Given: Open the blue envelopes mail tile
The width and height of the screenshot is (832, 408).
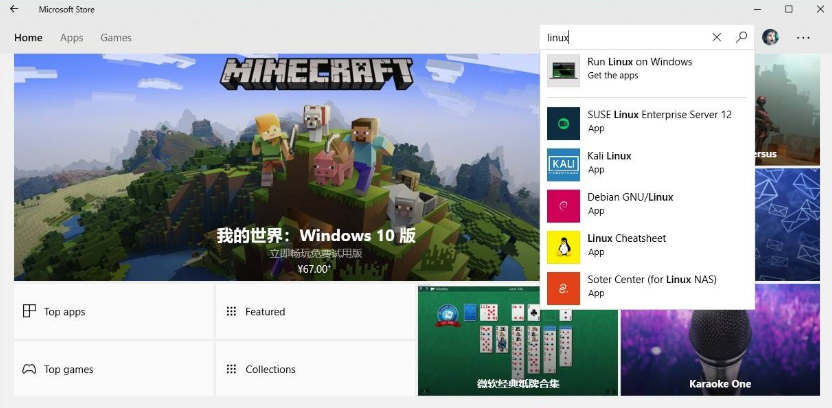Looking at the screenshot, I should [787, 224].
